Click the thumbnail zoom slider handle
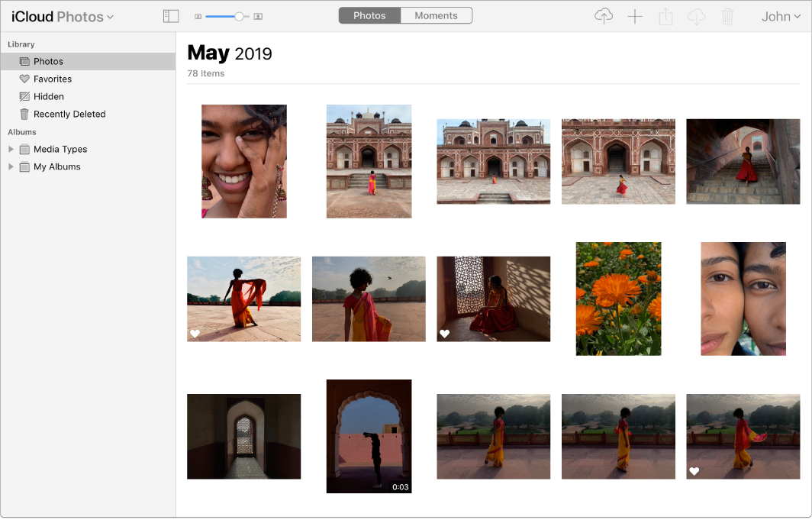The width and height of the screenshot is (812, 520). point(240,16)
